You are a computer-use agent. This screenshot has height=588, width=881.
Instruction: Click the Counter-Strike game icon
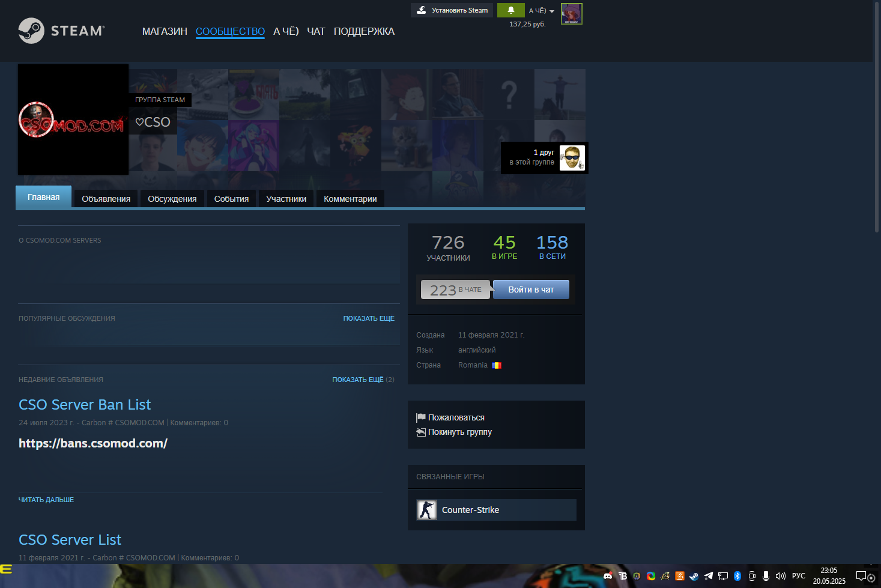click(427, 510)
